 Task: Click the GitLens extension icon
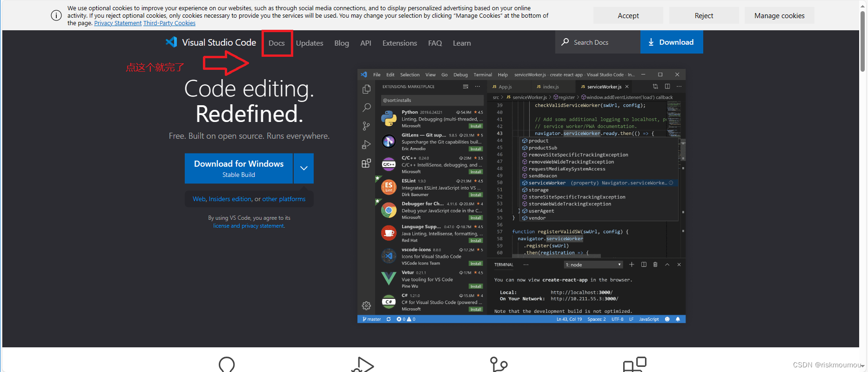[x=389, y=142]
